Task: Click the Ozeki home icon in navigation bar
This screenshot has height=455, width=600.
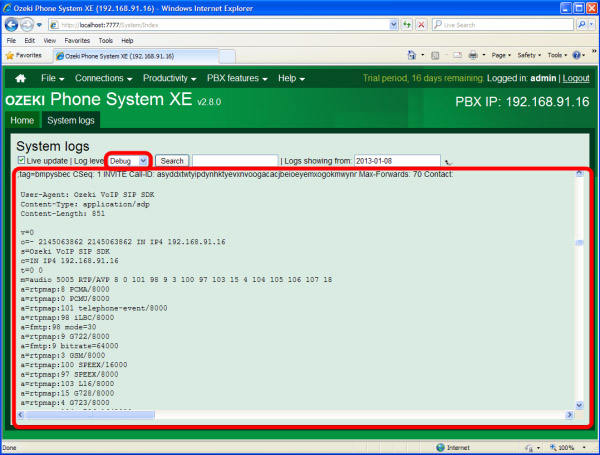Action: (21, 78)
